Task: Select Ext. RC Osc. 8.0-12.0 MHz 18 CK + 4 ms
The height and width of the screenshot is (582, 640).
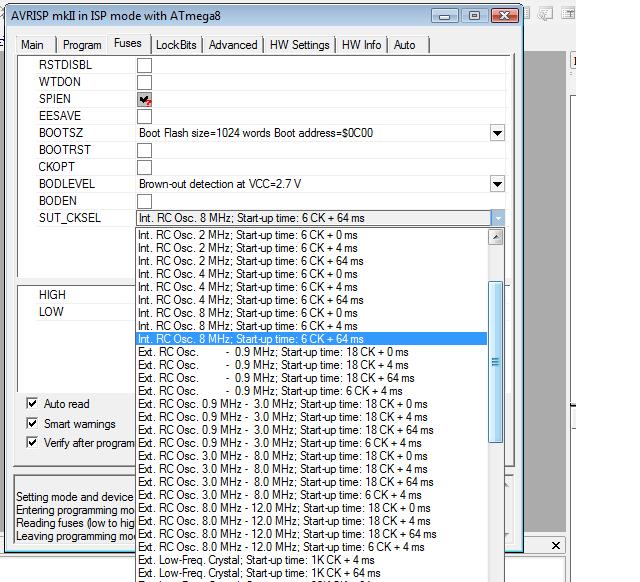Action: coord(311,521)
